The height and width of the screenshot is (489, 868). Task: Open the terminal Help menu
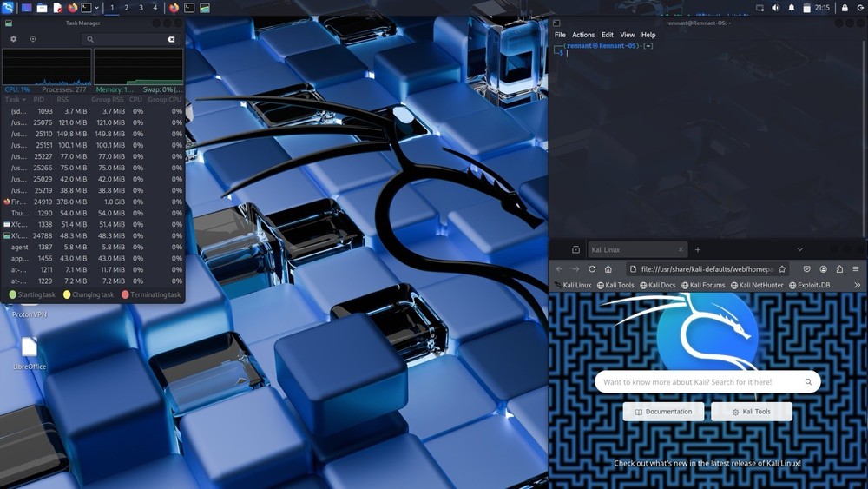(648, 35)
